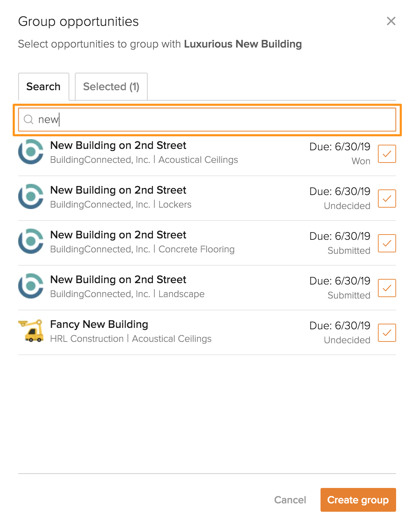Viewport: 415px width, 532px height.
Task: Toggle the Fancy New Building checkbox
Action: click(x=387, y=333)
